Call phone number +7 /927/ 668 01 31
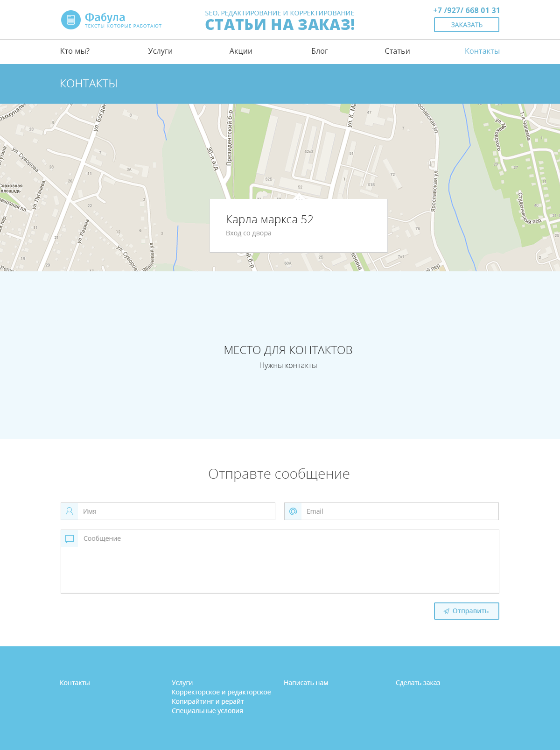This screenshot has height=750, width=560. point(466,10)
